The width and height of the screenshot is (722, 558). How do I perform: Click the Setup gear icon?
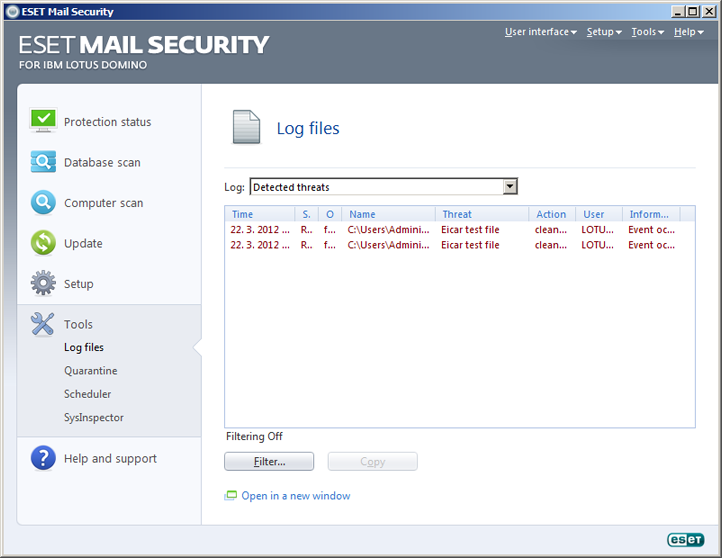(43, 283)
